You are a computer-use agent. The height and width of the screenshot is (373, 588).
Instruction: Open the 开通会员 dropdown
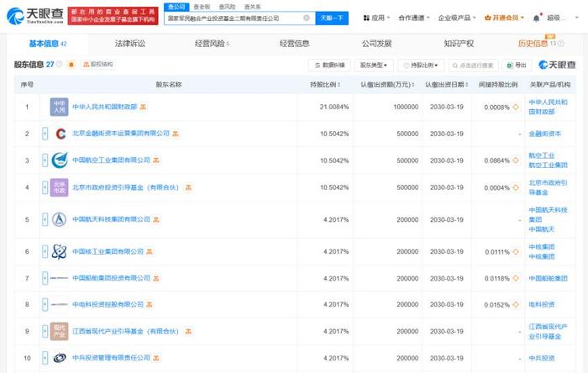[x=504, y=18]
